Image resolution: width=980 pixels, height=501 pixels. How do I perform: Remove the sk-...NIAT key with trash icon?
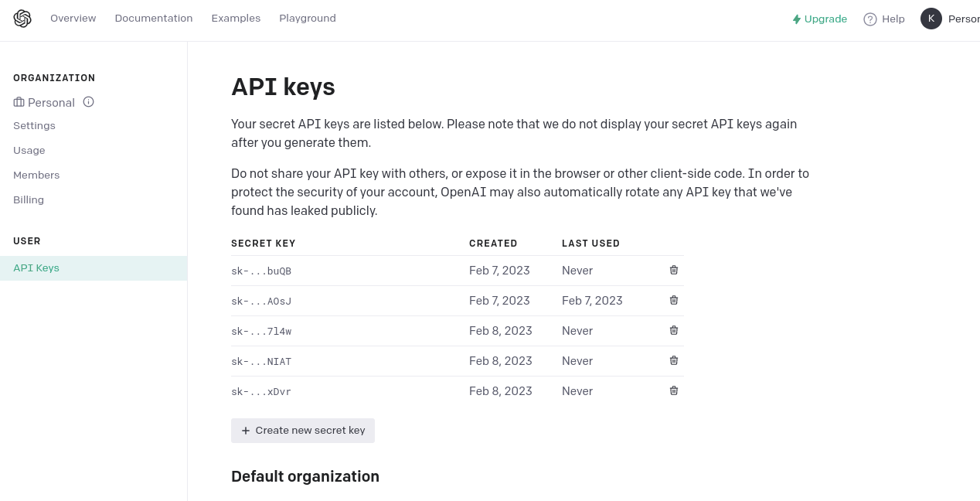point(674,360)
